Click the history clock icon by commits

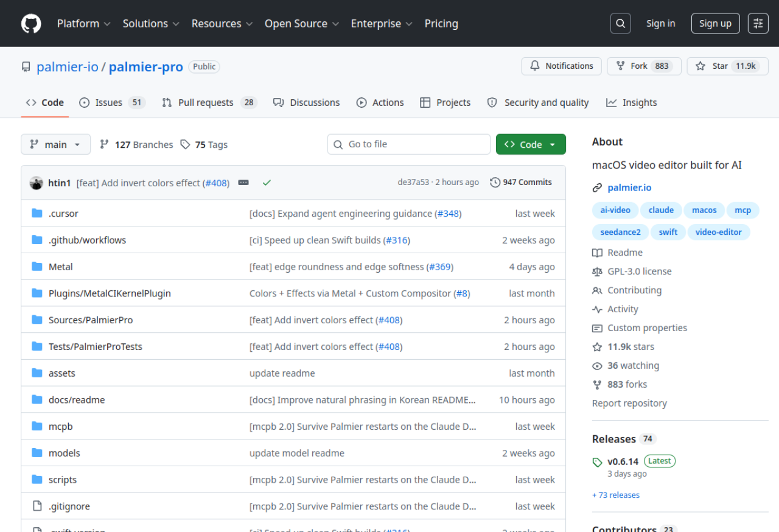point(495,183)
